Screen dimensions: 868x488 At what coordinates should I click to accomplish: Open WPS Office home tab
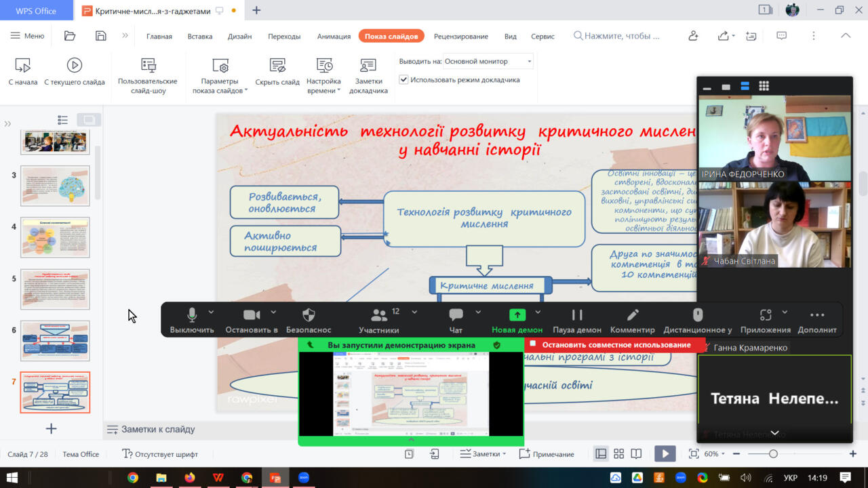pyautogui.click(x=37, y=10)
